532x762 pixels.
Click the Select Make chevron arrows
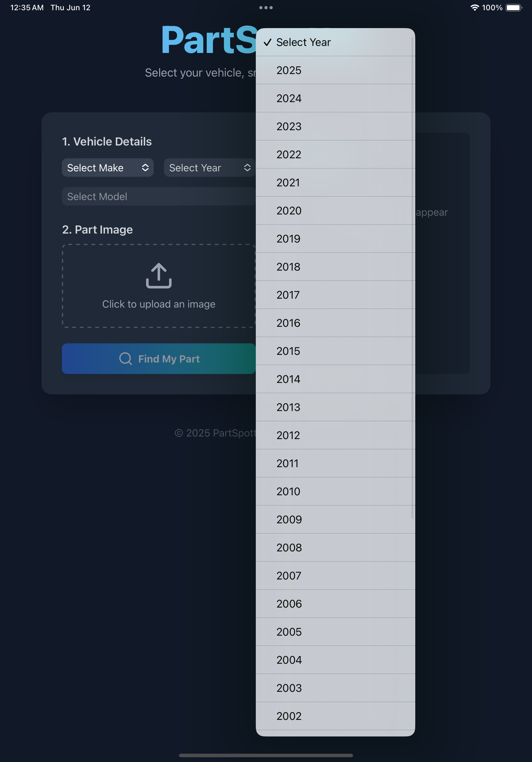(145, 168)
